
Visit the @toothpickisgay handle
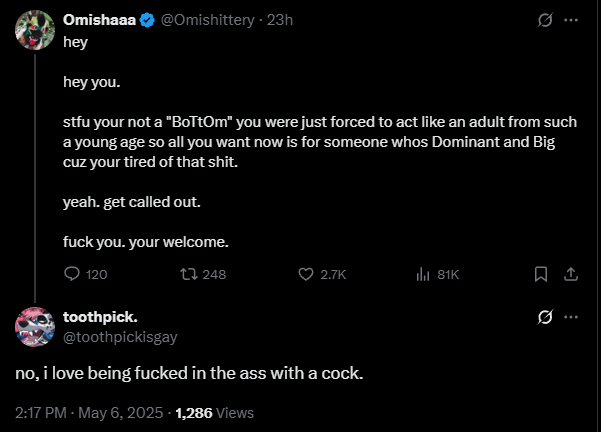pyautogui.click(x=120, y=337)
